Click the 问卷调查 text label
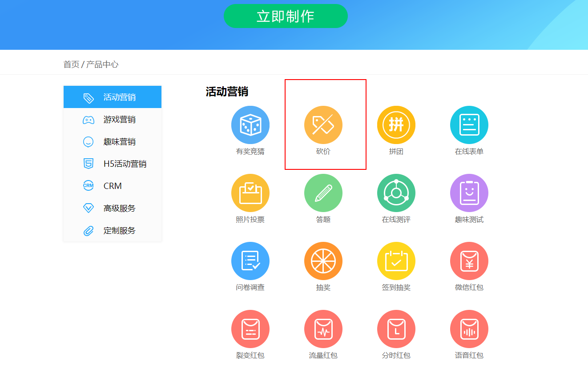Viewport: 588px width, 373px height. 250,288
